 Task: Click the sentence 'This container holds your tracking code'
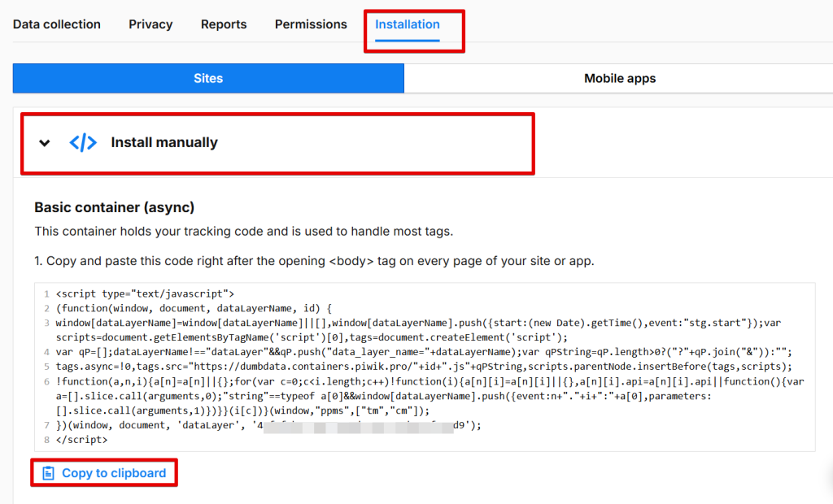(244, 232)
